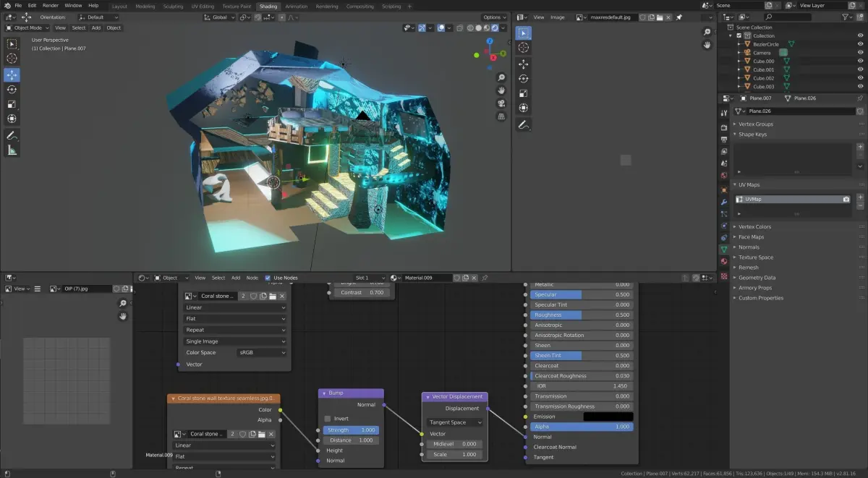
Task: Select the Transform tool in 3D viewport toolbar
Action: [12, 119]
